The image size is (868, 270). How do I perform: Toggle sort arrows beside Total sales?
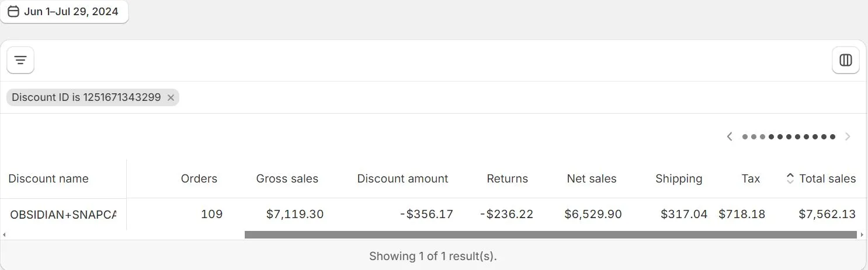click(x=790, y=178)
